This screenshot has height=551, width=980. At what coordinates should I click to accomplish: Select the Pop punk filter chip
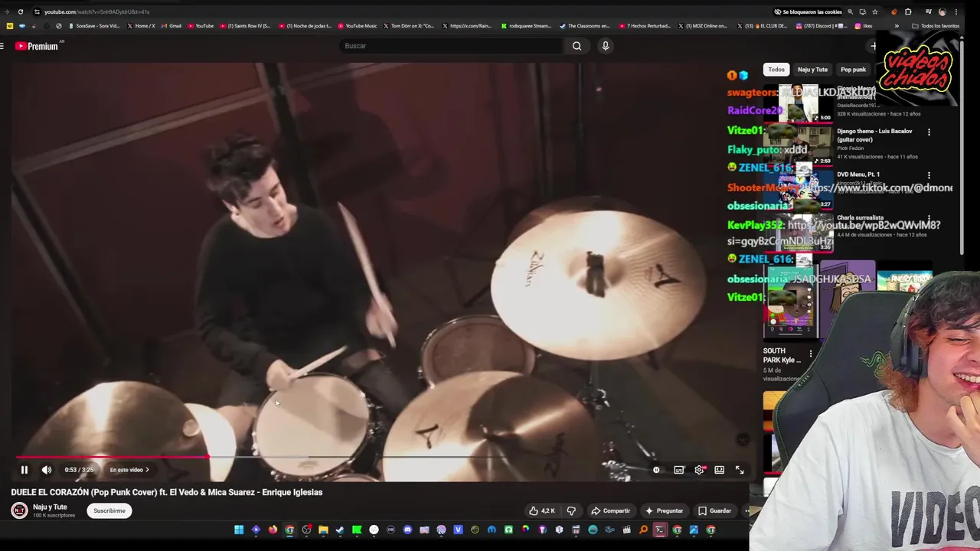click(x=853, y=70)
